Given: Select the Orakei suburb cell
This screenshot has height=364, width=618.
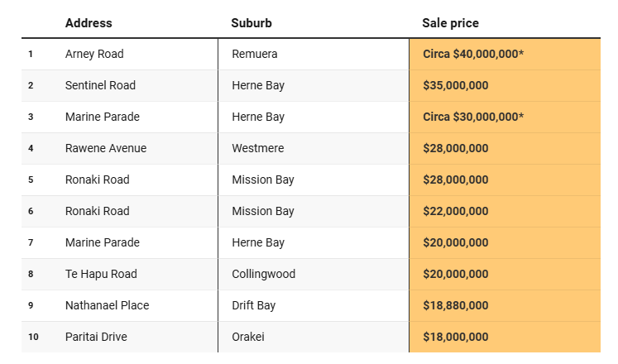Looking at the screenshot, I should coord(248,337).
